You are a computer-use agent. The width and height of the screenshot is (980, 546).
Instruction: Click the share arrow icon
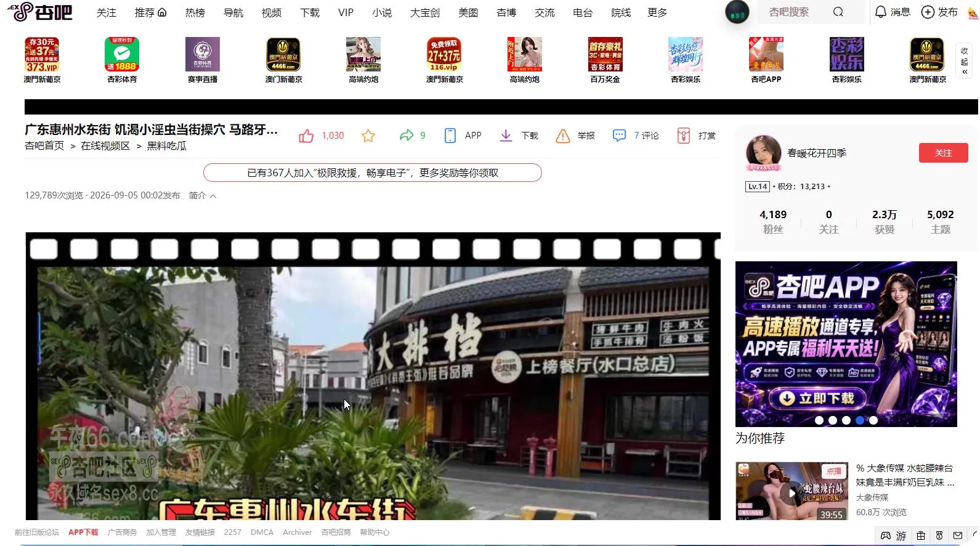tap(407, 135)
